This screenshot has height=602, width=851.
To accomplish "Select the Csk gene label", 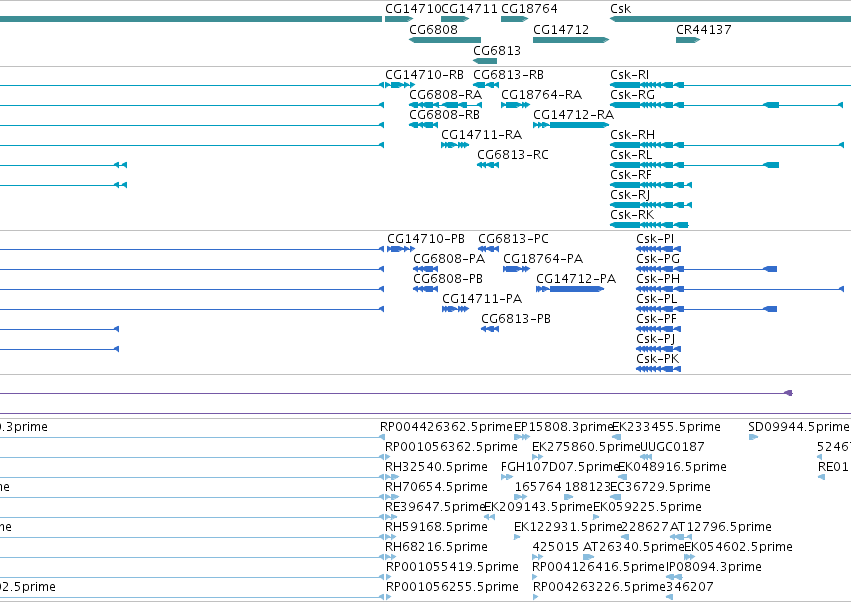I will (620, 9).
